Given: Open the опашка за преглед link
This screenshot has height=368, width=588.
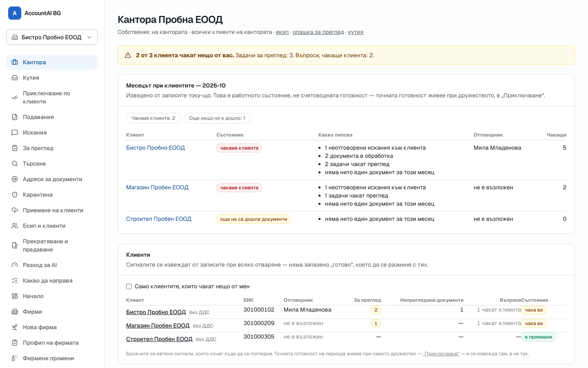Looking at the screenshot, I should (x=318, y=32).
